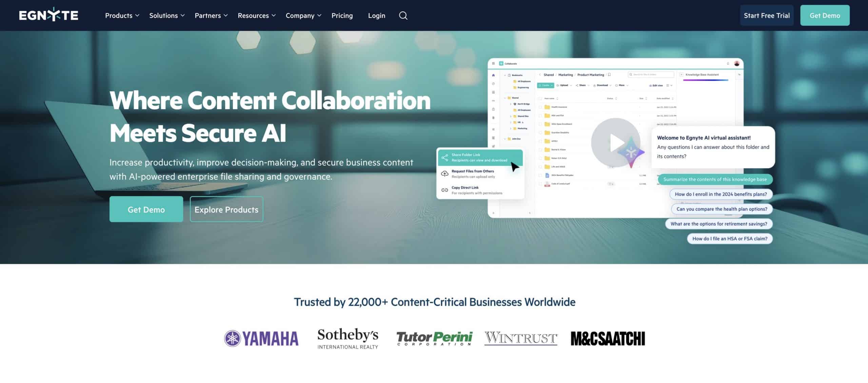Open the Login link
This screenshot has height=383, width=868.
tap(376, 16)
